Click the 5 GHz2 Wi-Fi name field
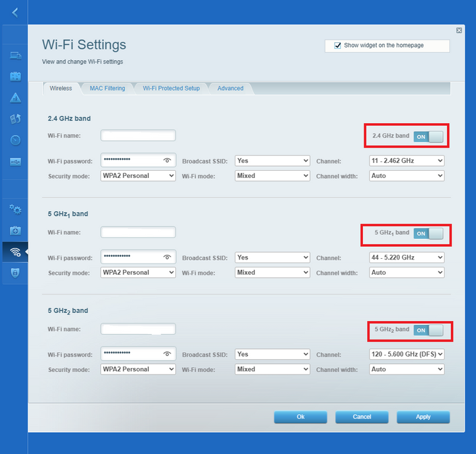The image size is (476, 454). coord(138,329)
